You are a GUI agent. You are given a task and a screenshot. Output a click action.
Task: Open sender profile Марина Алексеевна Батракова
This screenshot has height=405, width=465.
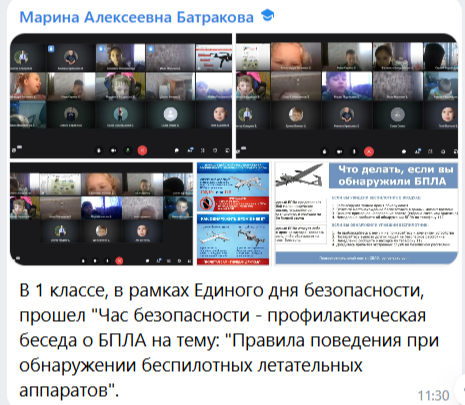(x=136, y=17)
